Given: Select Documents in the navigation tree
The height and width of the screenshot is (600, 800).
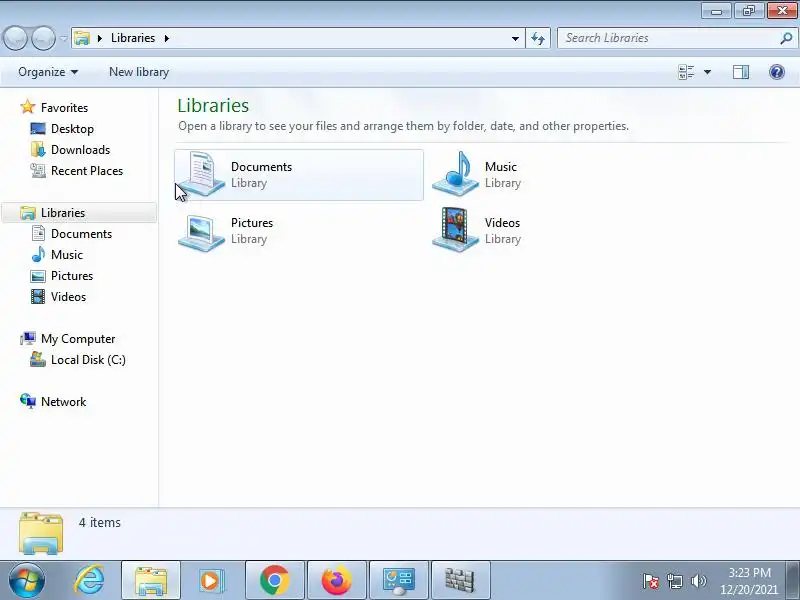Looking at the screenshot, I should [81, 234].
